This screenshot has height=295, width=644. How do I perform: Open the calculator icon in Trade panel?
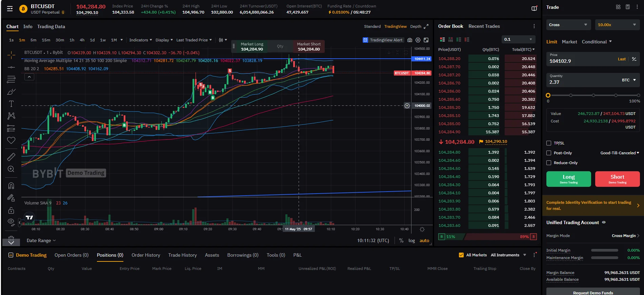coord(628,7)
